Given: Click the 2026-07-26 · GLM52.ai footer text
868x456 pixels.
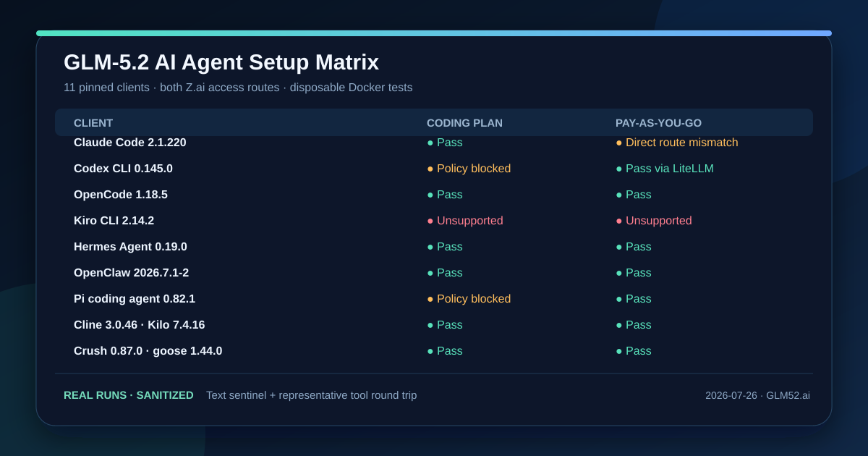Looking at the screenshot, I should pyautogui.click(x=757, y=395).
